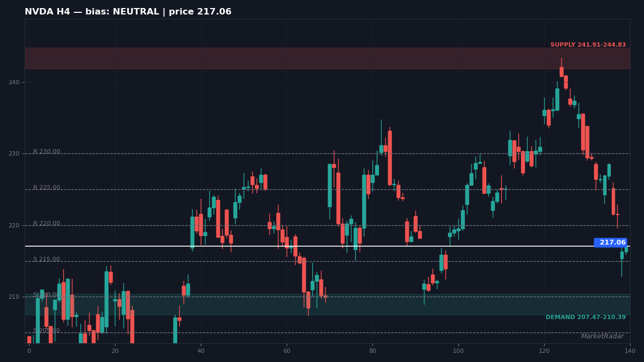Click the 'S 215.00' support label
Viewport: 644px width, 362px height.
47,260
